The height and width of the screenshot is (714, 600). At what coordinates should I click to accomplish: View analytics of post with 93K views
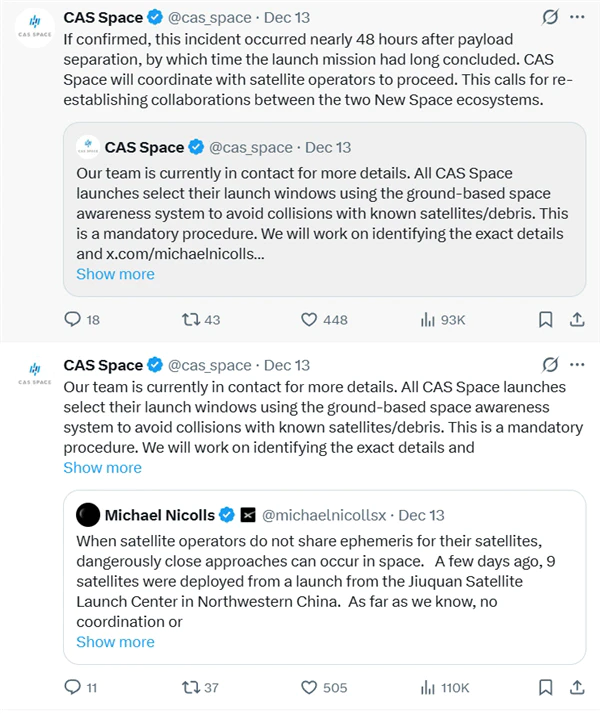pos(428,319)
